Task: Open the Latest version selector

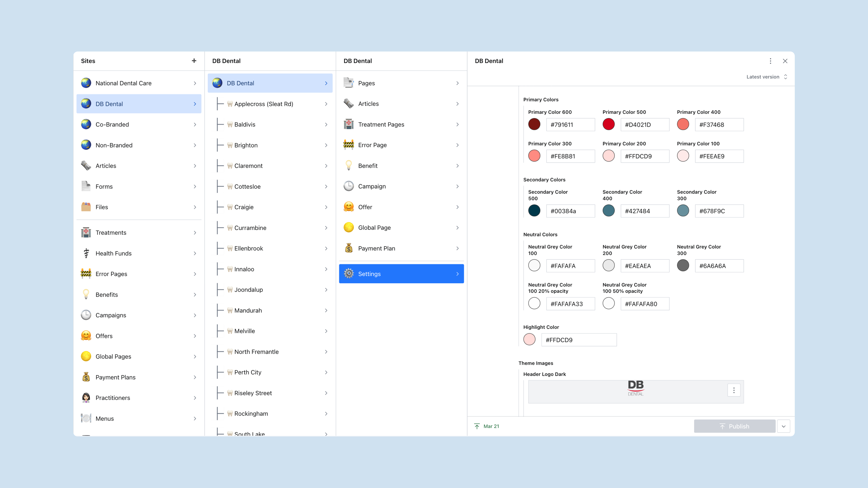Action: (x=767, y=77)
